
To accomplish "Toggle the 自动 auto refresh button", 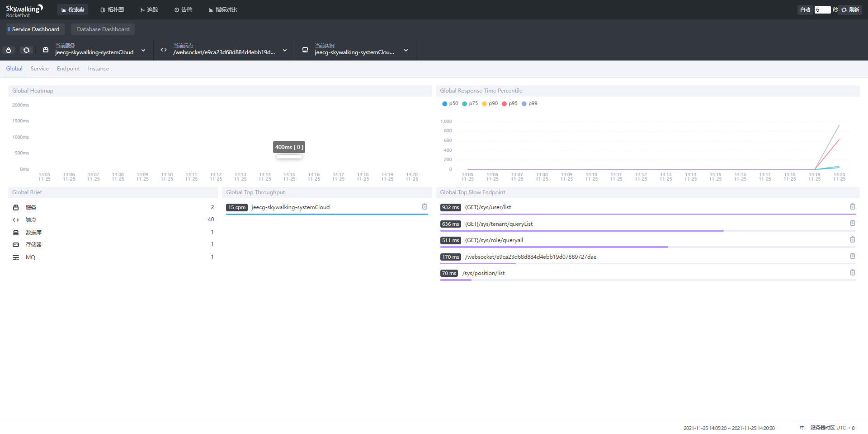I will (805, 10).
